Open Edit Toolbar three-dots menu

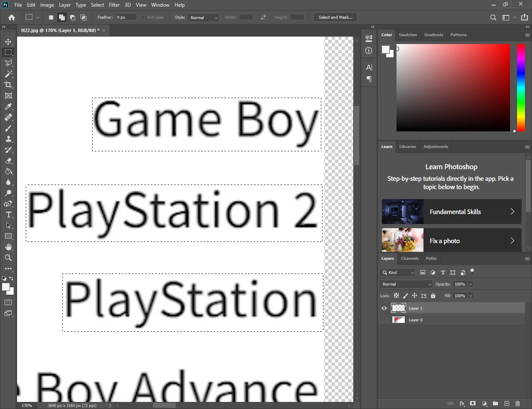[x=8, y=269]
